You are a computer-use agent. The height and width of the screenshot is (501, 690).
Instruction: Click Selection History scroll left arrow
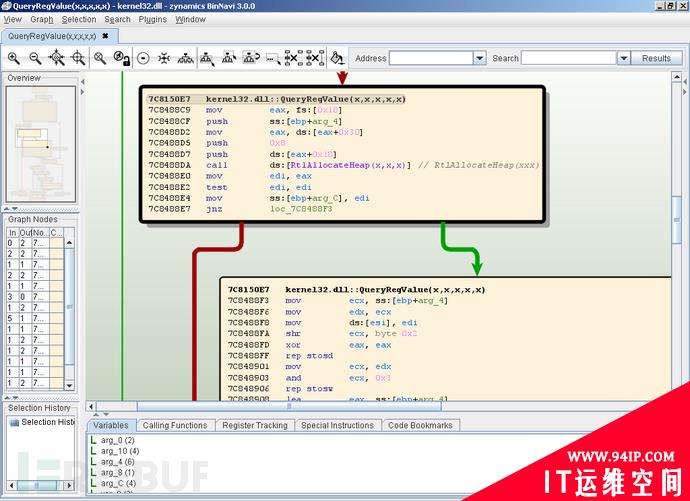point(12,486)
